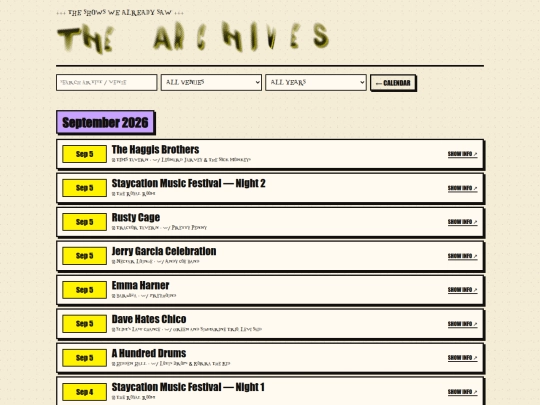
Task: Open the All Venues dropdown
Action: pos(211,83)
